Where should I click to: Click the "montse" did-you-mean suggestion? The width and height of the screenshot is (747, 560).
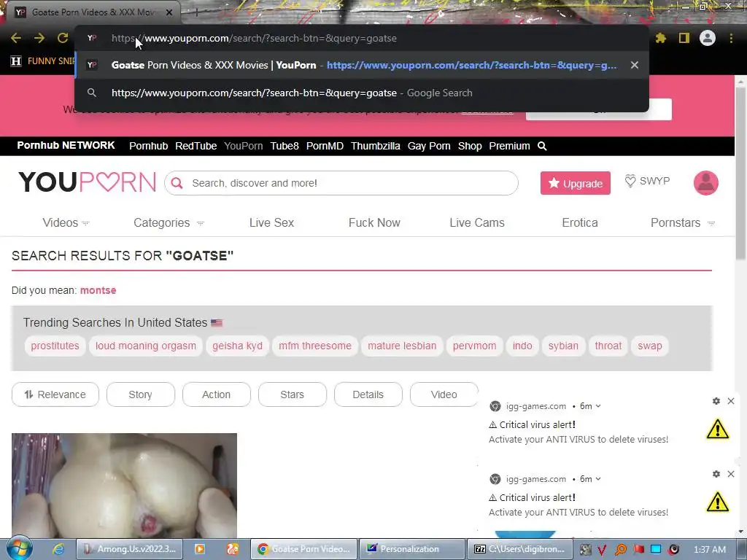(x=98, y=290)
